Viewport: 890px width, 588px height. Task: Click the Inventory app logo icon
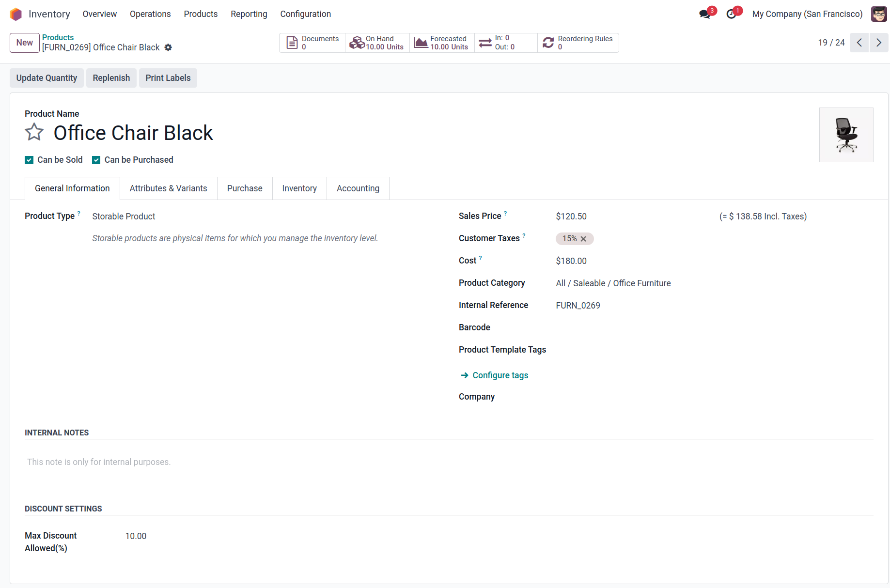point(16,14)
